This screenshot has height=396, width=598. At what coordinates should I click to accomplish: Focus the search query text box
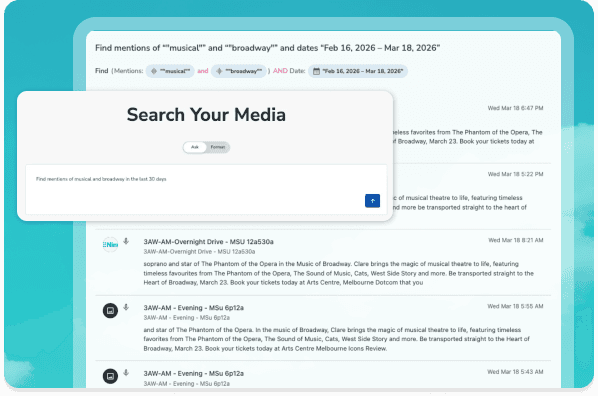click(x=206, y=190)
